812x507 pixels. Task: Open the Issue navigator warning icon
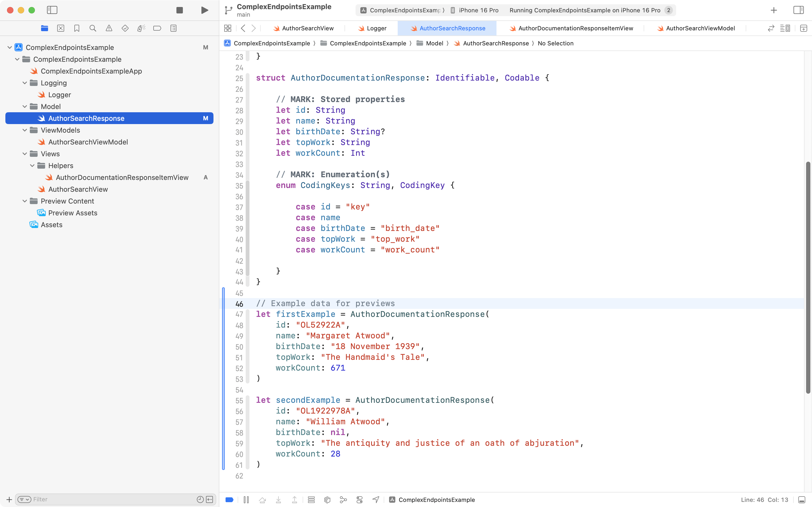tap(109, 28)
